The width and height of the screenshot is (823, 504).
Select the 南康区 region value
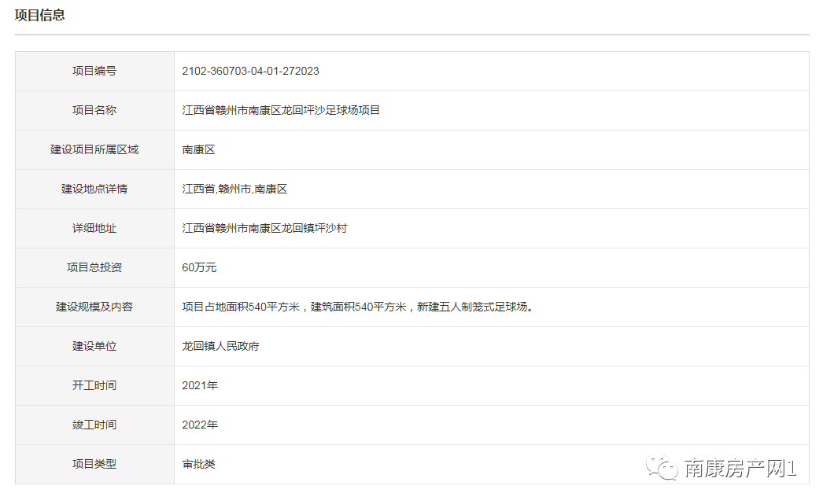click(198, 149)
